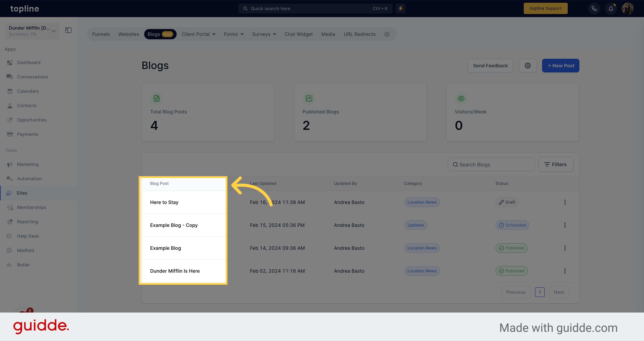The width and height of the screenshot is (644, 341).
Task: Click the Updated By column header
Action: [345, 183]
